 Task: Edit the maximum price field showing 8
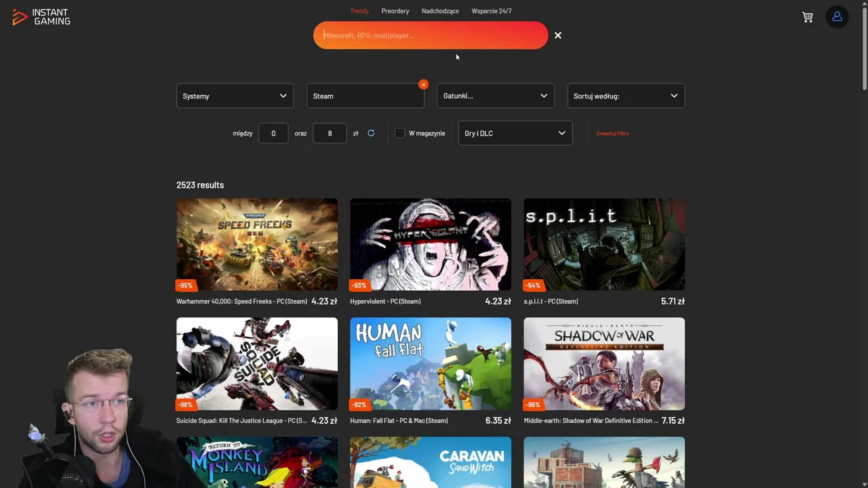tap(330, 134)
